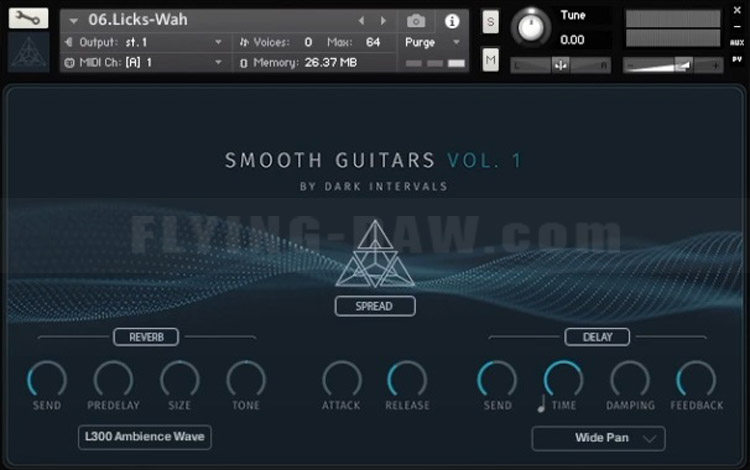Click the Max voices value 64
Viewport: 750px width, 470px height.
click(x=373, y=42)
